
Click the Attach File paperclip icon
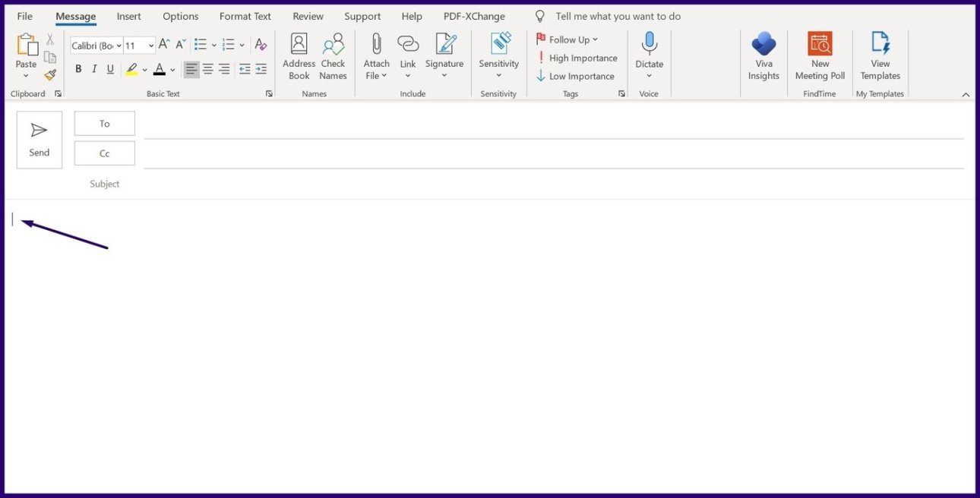point(376,45)
